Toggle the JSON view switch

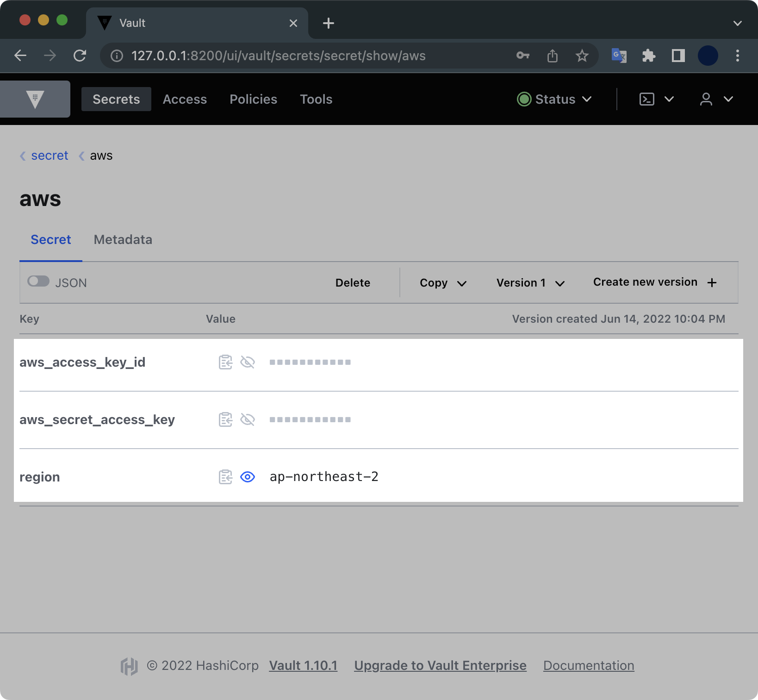pyautogui.click(x=38, y=281)
